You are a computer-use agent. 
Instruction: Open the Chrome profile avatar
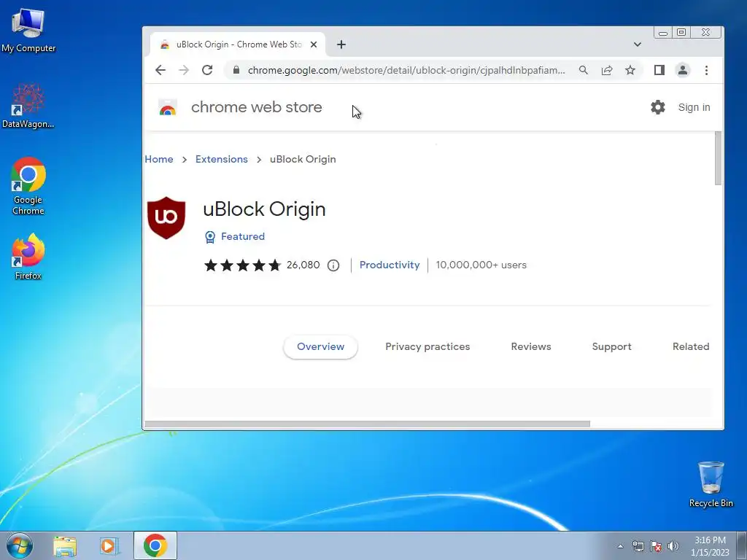click(x=683, y=71)
